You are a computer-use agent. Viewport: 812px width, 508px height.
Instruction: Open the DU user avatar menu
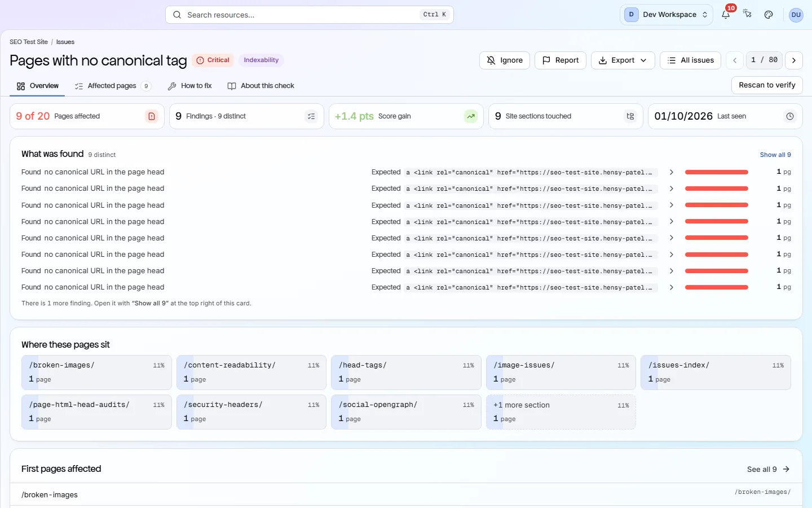(796, 15)
